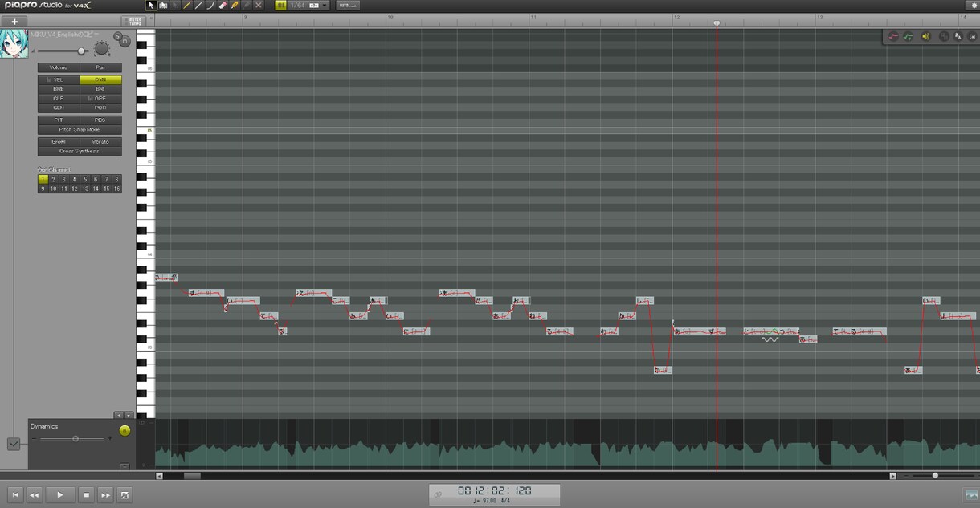This screenshot has width=980, height=508.
Task: Click the track volume slider knob
Action: (81, 51)
